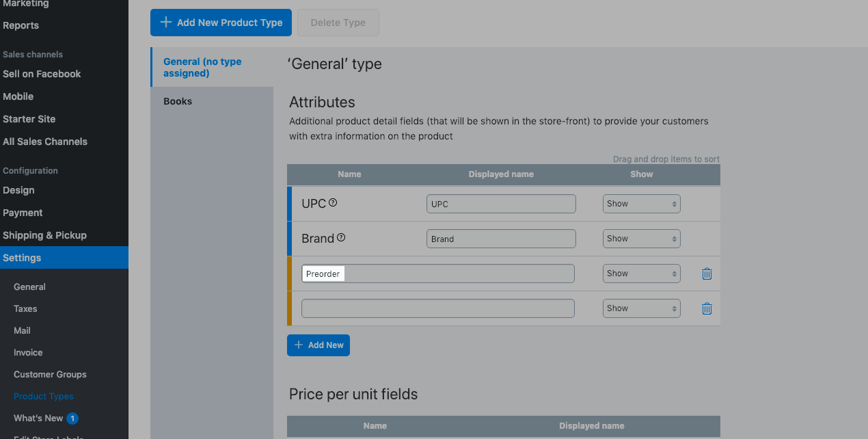Click Add New Product Type button
868x439 pixels.
point(221,23)
